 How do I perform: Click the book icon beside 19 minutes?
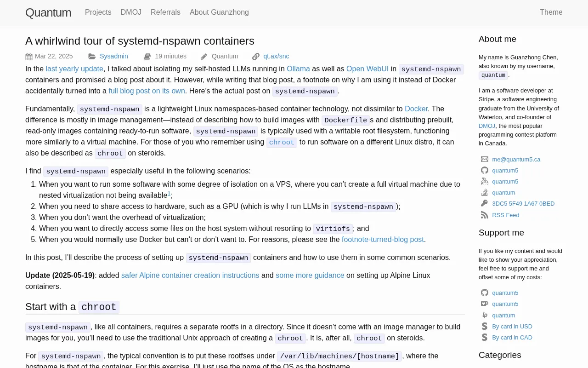pos(147,57)
